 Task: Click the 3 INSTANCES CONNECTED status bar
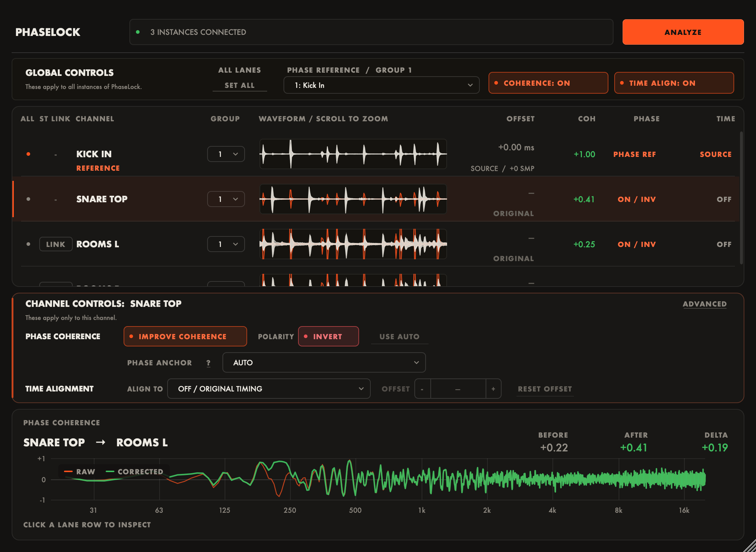pyautogui.click(x=371, y=32)
